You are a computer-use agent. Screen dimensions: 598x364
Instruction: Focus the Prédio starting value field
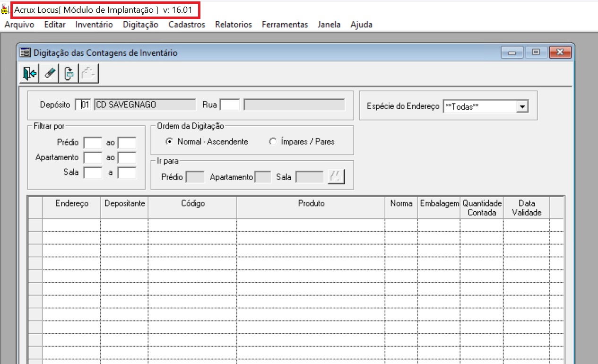[93, 142]
